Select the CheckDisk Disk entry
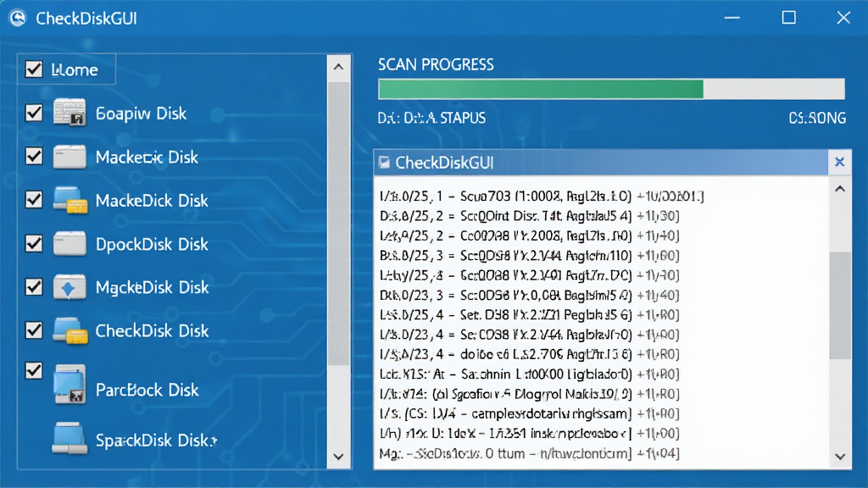The height and width of the screenshot is (488, 868). click(x=153, y=331)
